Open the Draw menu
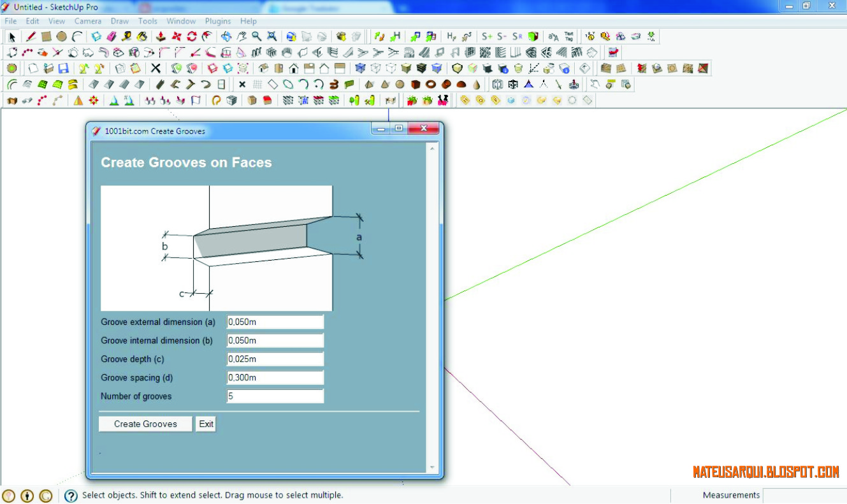The height and width of the screenshot is (504, 847). coord(120,21)
